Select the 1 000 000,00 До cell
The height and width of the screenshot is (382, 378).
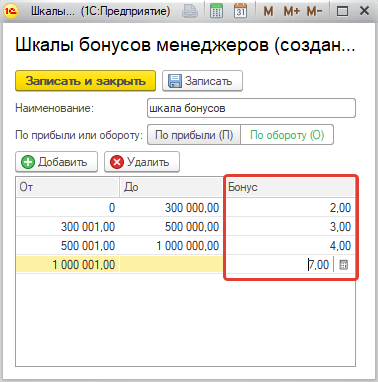coord(172,246)
